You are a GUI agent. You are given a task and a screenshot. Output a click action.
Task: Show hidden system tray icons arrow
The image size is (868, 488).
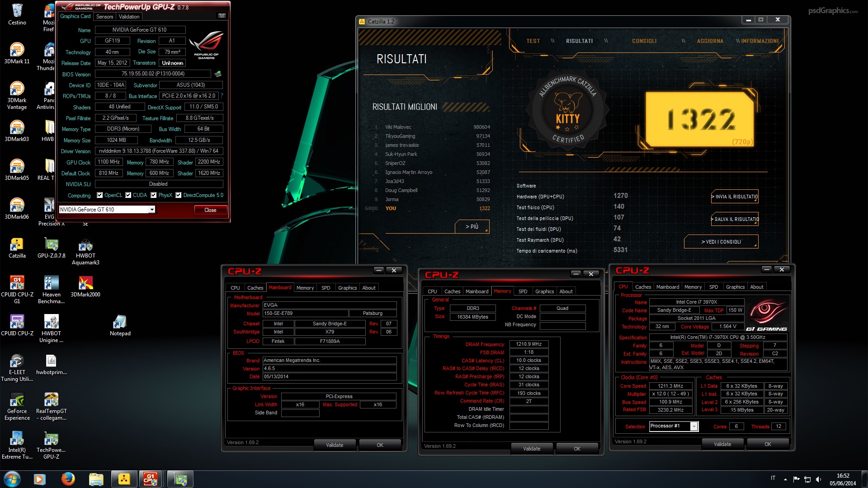(x=785, y=479)
